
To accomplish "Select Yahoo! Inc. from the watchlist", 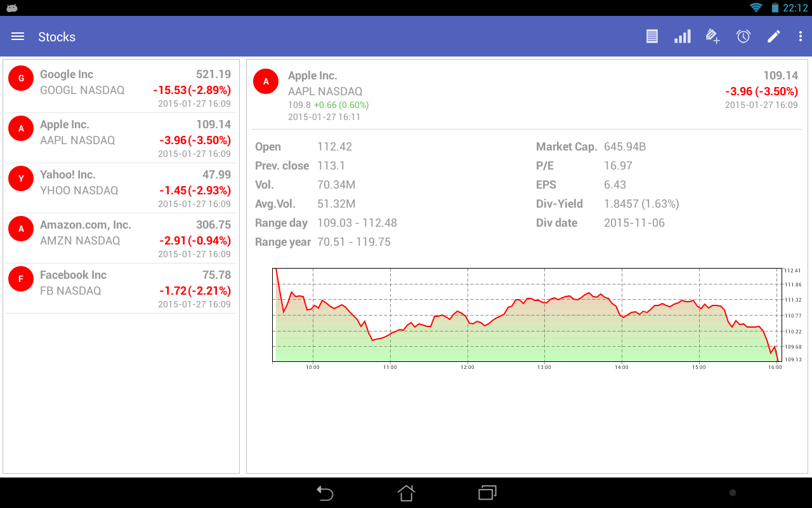I will [121, 188].
